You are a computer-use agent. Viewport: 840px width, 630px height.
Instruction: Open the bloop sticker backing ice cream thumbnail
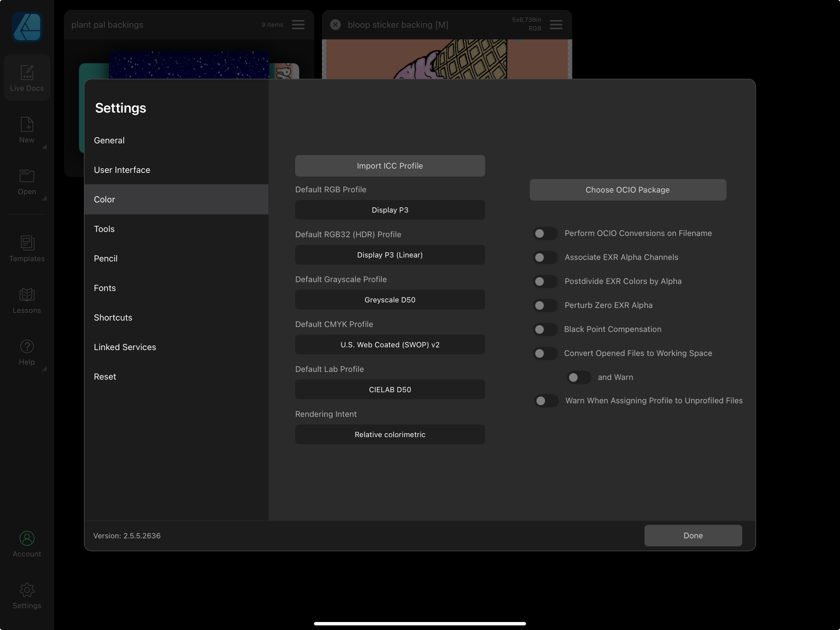(x=447, y=59)
